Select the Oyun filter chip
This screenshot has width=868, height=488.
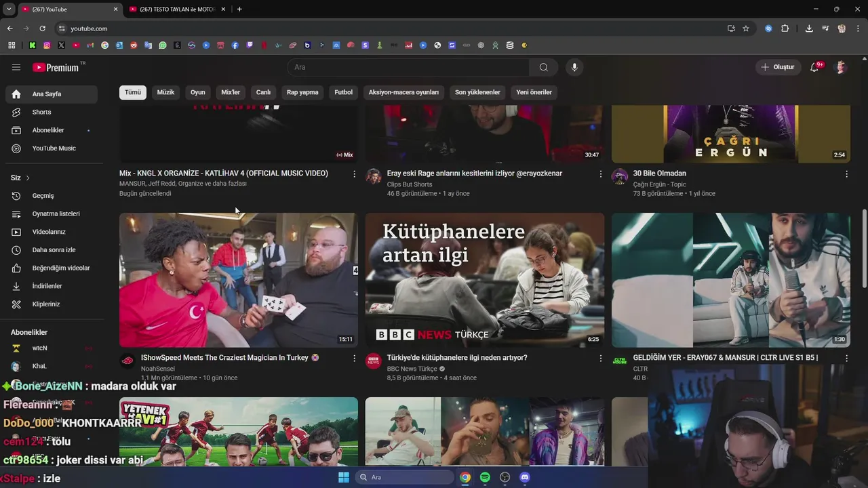198,92
